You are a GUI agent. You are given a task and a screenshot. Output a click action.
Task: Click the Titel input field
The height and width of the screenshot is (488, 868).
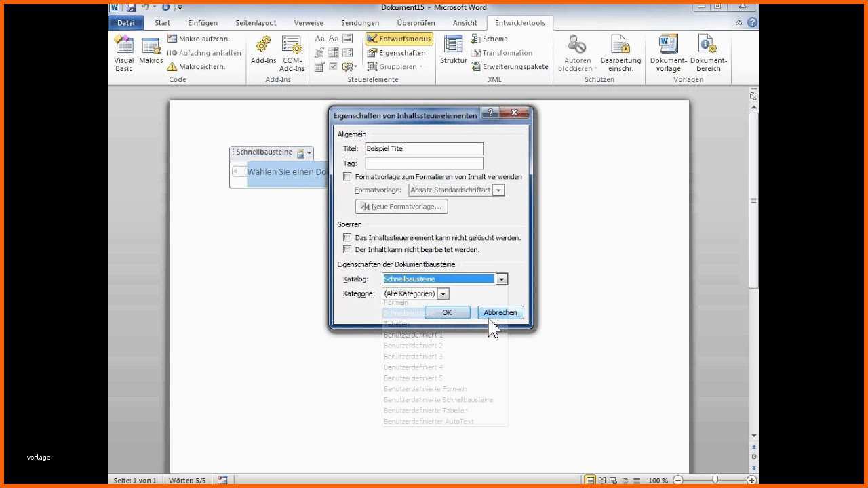[424, 148]
